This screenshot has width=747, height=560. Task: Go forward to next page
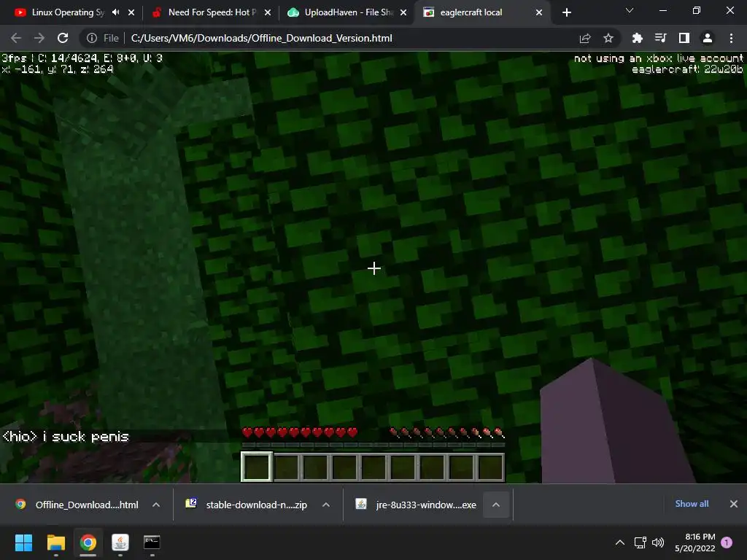39,38
